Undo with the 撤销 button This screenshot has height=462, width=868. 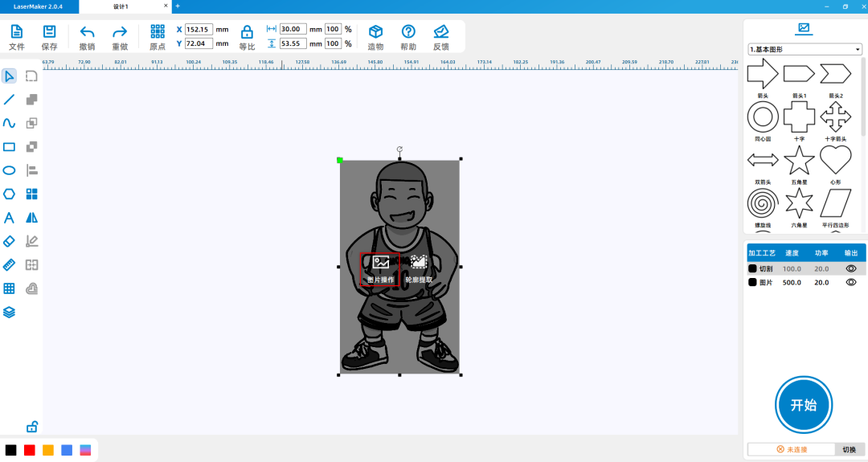click(x=88, y=36)
